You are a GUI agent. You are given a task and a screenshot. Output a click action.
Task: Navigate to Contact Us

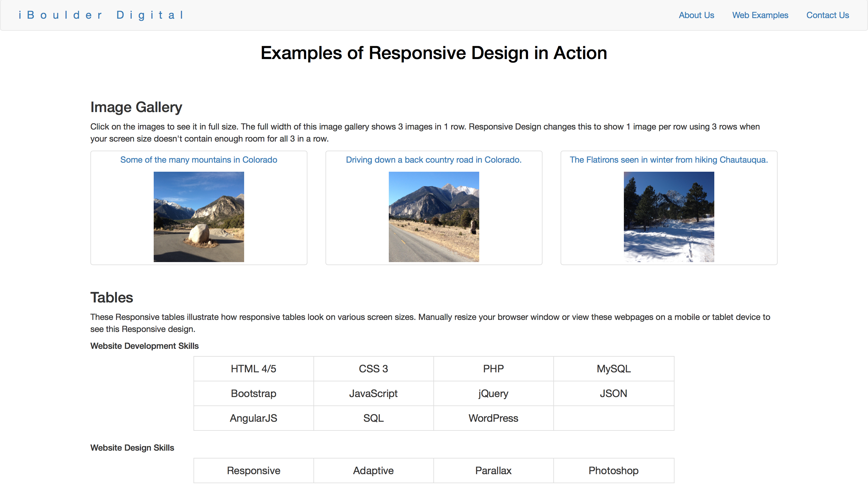[x=827, y=15]
